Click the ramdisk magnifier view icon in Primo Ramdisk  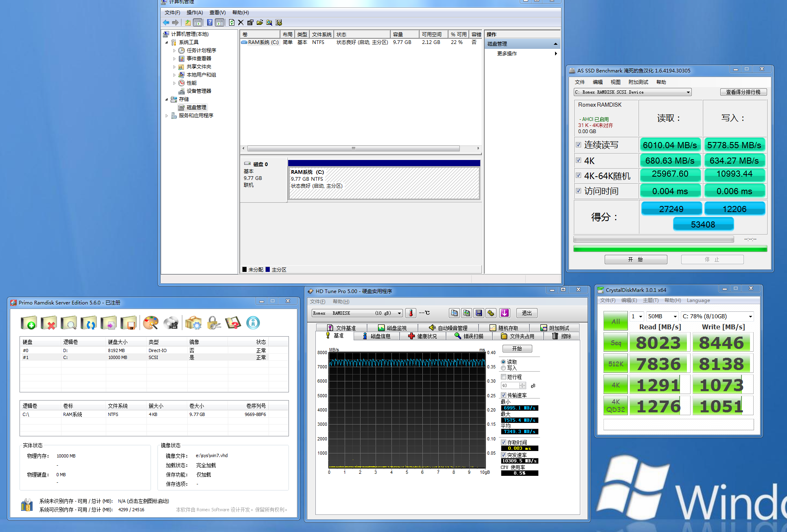click(x=69, y=323)
